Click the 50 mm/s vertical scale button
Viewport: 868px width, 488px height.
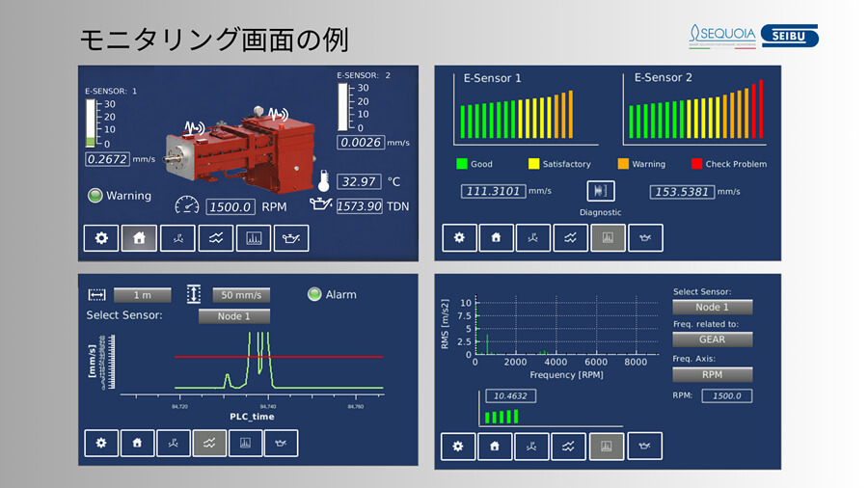pyautogui.click(x=241, y=295)
